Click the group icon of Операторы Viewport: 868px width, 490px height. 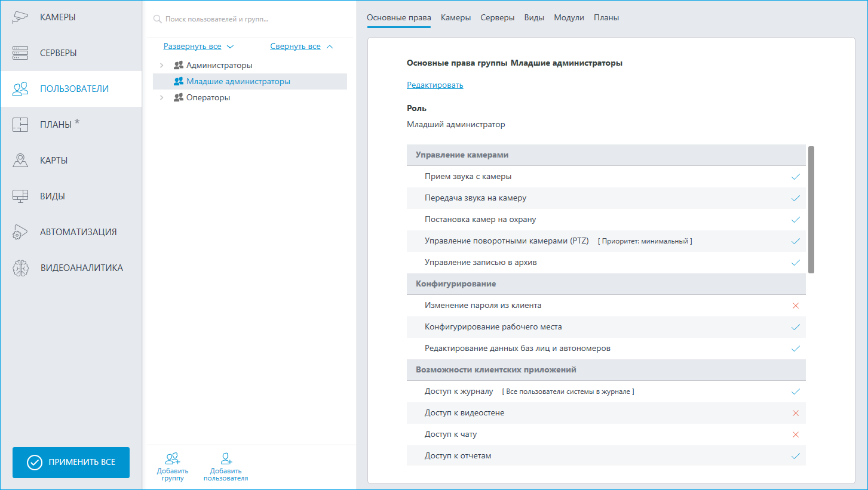[178, 97]
